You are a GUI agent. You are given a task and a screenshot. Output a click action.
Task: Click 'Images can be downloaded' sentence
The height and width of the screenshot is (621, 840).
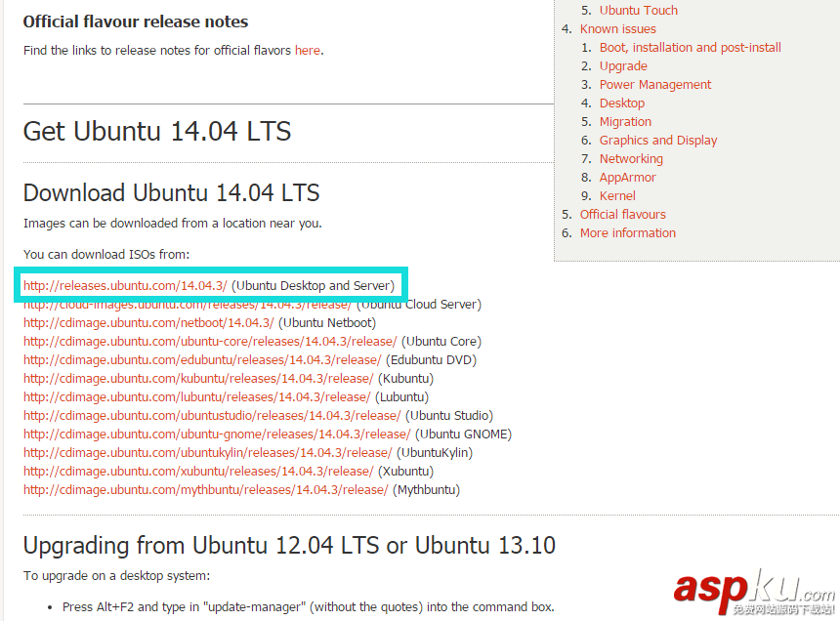tap(173, 224)
